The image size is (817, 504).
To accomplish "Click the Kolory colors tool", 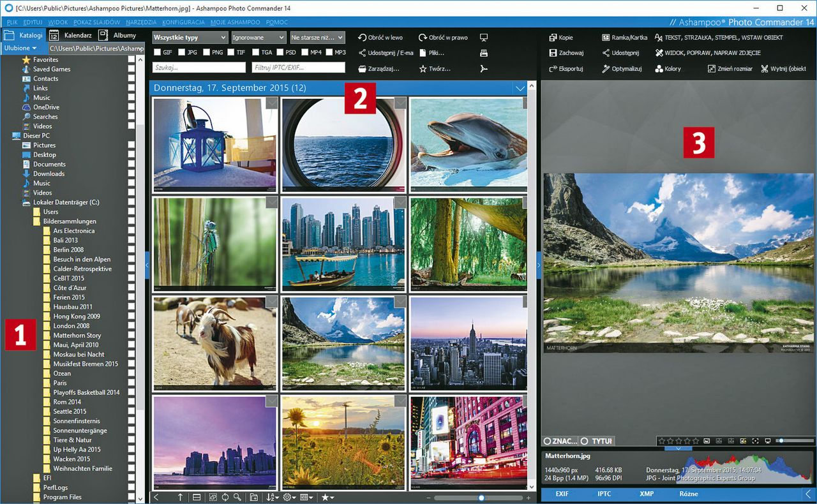I will 668,69.
